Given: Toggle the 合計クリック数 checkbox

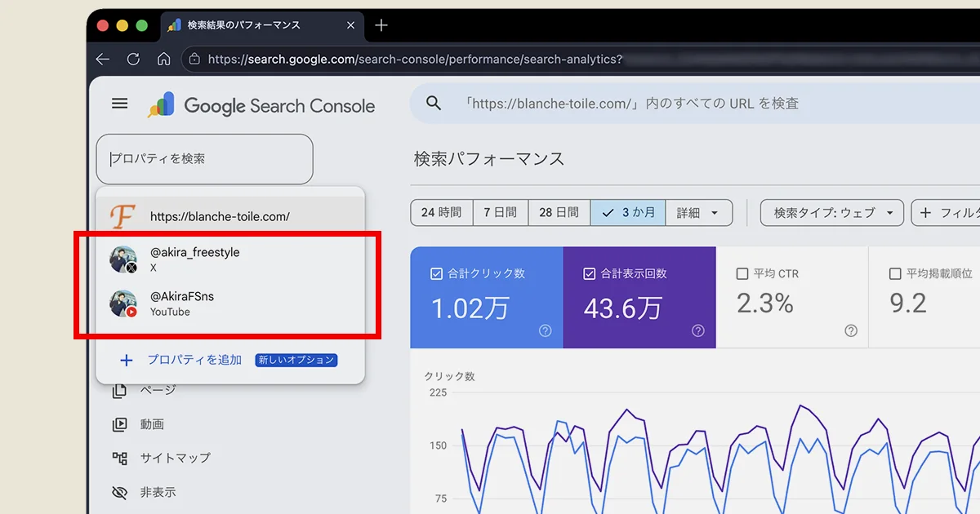Looking at the screenshot, I should click(436, 274).
